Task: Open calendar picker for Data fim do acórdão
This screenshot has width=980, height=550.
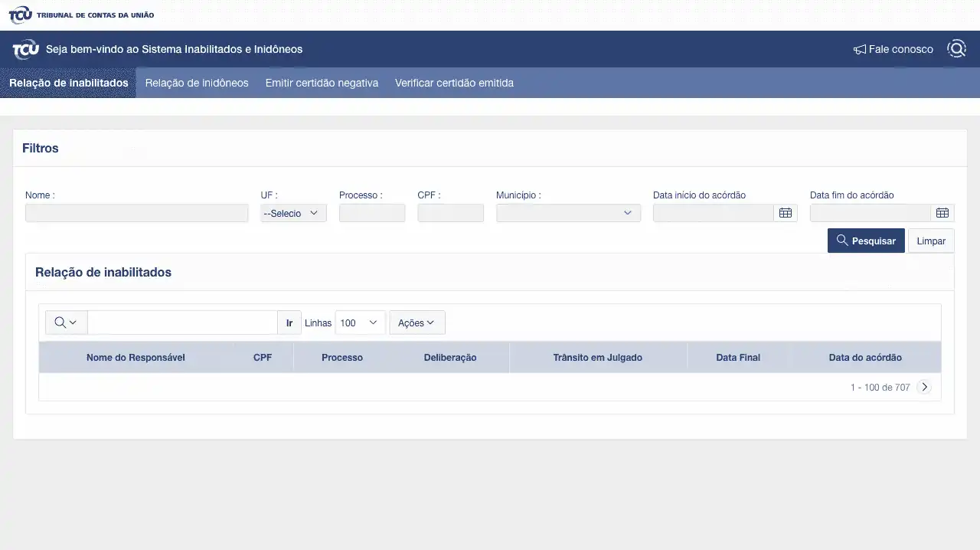Action: click(x=942, y=213)
